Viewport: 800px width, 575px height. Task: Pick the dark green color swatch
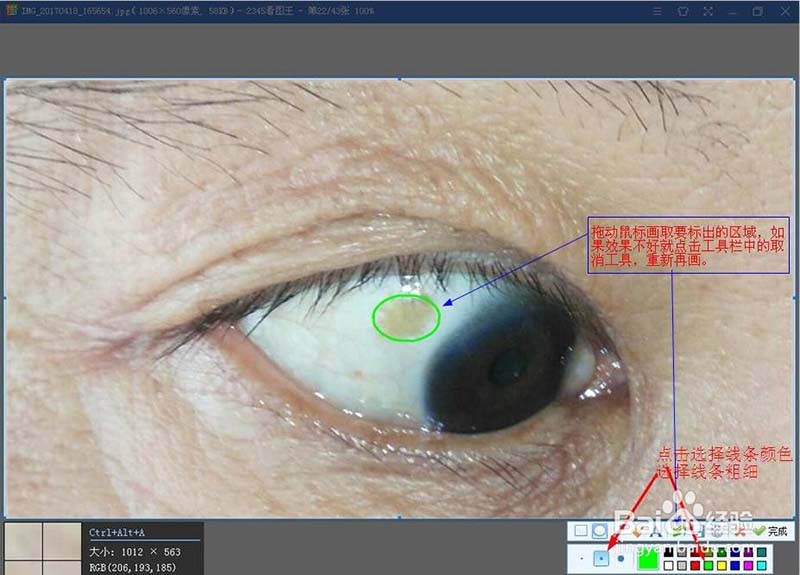722,553
